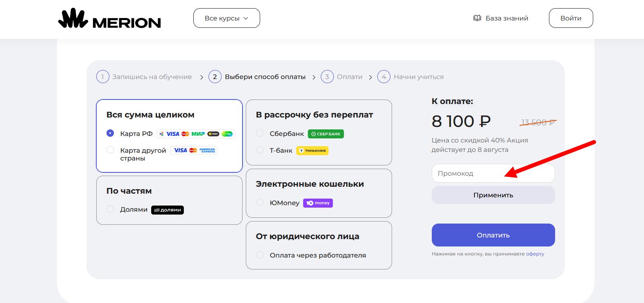Click the Вся сумма целиком heading
The width and height of the screenshot is (644, 303).
pyautogui.click(x=150, y=115)
